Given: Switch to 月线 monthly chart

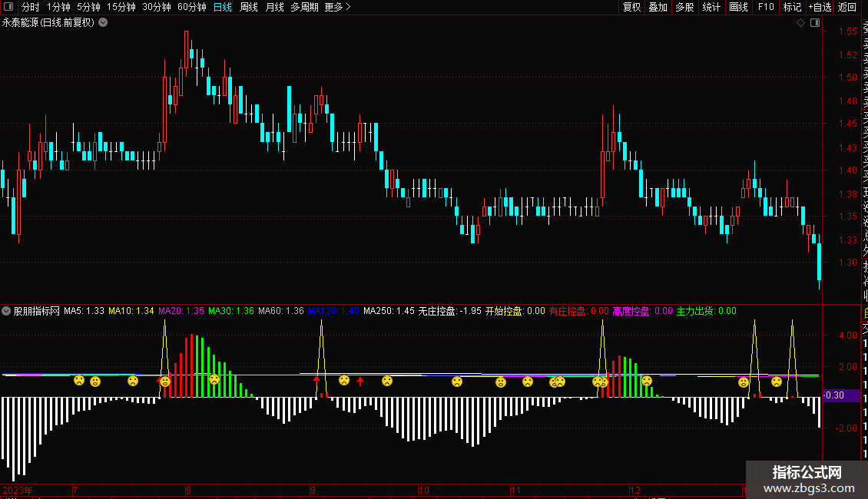Looking at the screenshot, I should [x=274, y=7].
